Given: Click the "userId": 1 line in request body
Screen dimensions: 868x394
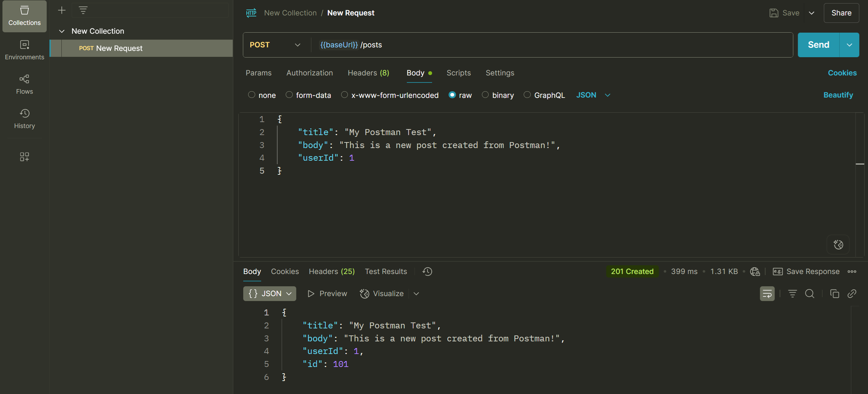Looking at the screenshot, I should [326, 158].
